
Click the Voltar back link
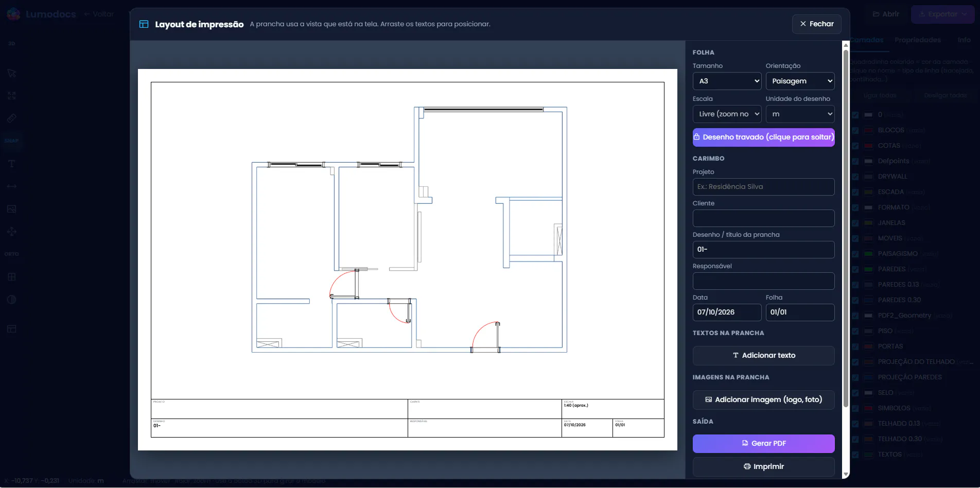pos(99,14)
